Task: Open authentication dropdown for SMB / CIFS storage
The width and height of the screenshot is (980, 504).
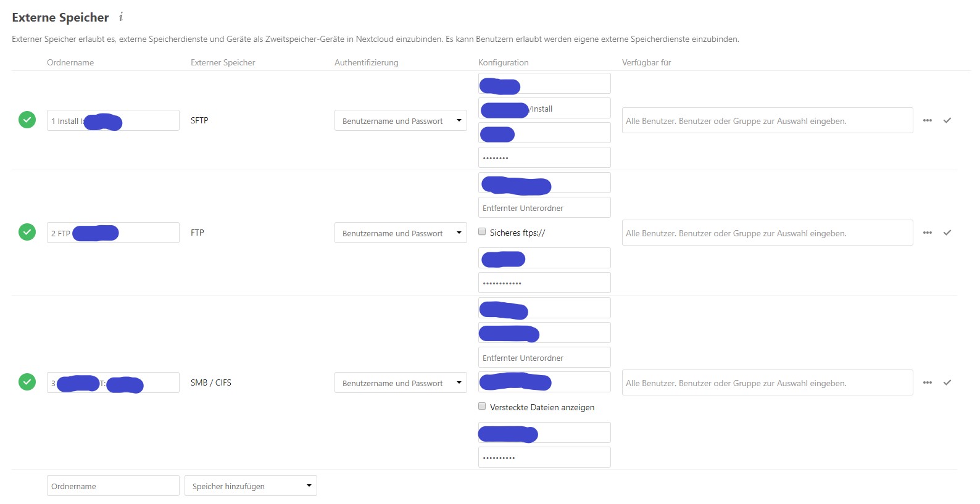Action: [401, 382]
